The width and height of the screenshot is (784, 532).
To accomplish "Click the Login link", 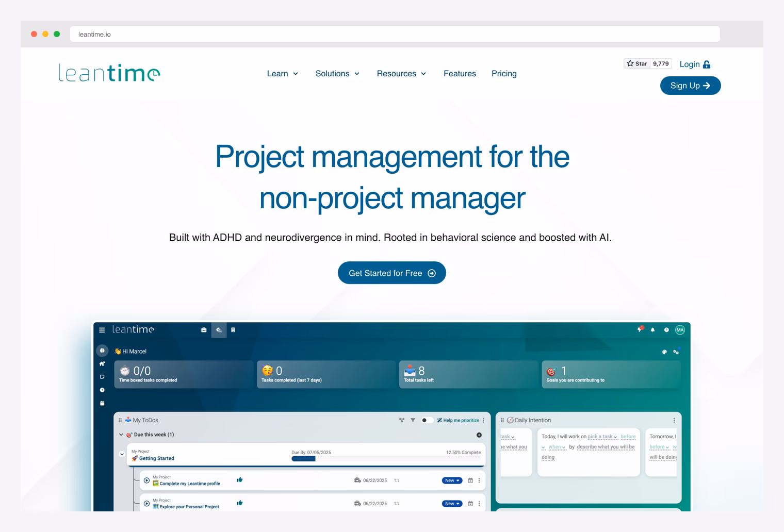I will 695,64.
